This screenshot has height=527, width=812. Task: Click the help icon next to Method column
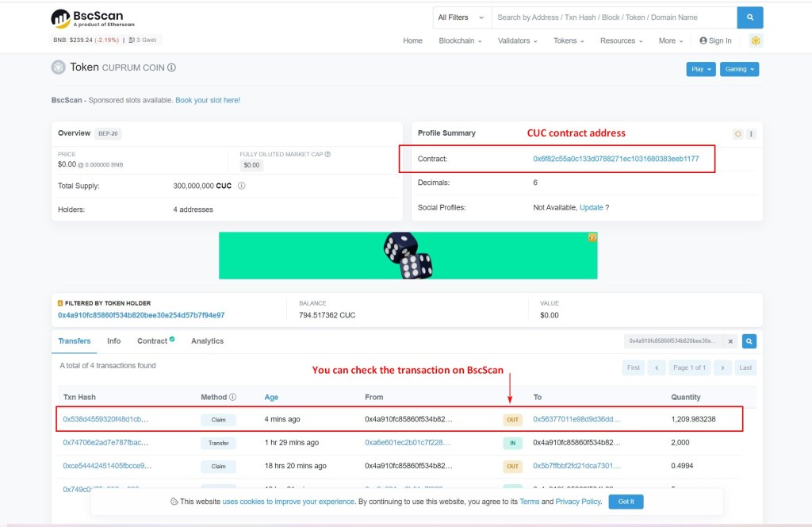(x=232, y=397)
